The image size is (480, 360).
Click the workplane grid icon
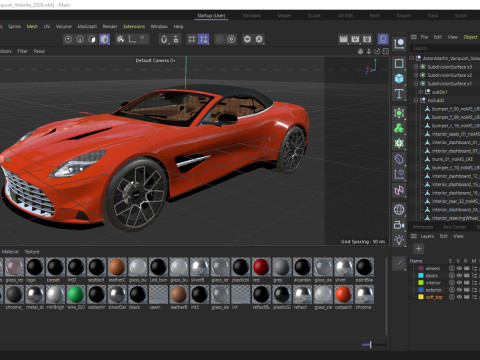192,39
